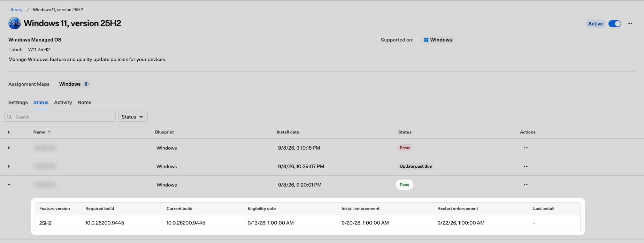Open the Activity tab

(63, 102)
